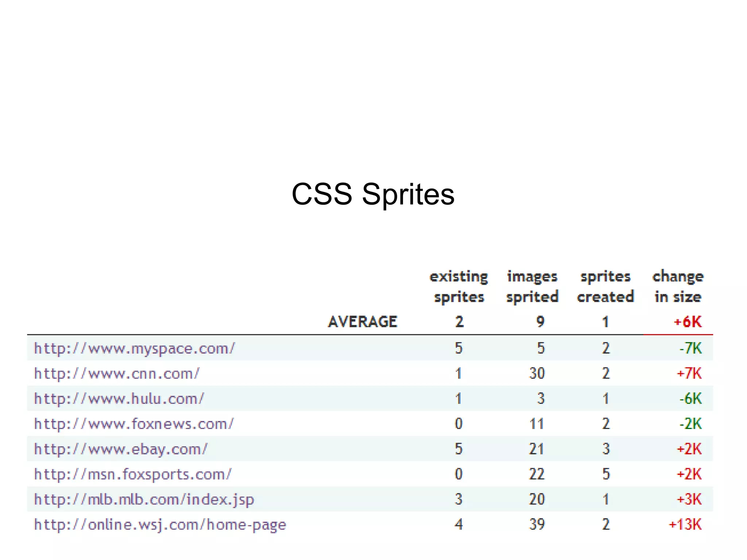
Task: Click images sprited 20 in mlb row
Action: (x=537, y=499)
